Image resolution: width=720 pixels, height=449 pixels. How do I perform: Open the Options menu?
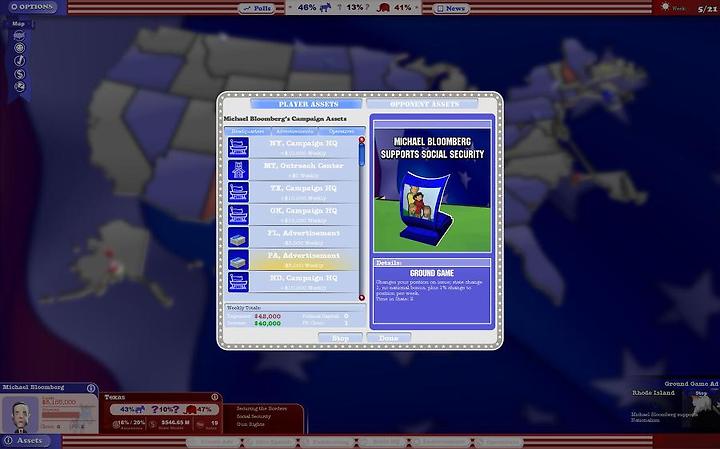[x=32, y=7]
